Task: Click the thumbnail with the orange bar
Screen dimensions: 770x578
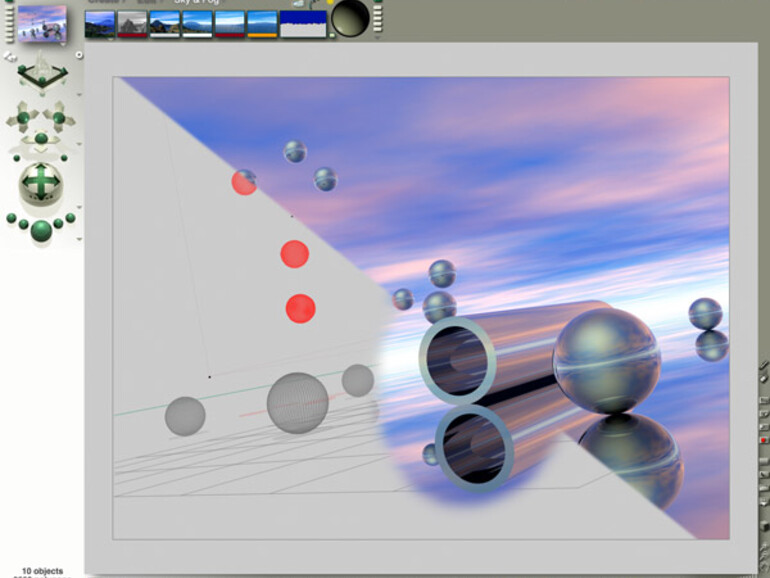Action: click(x=262, y=24)
